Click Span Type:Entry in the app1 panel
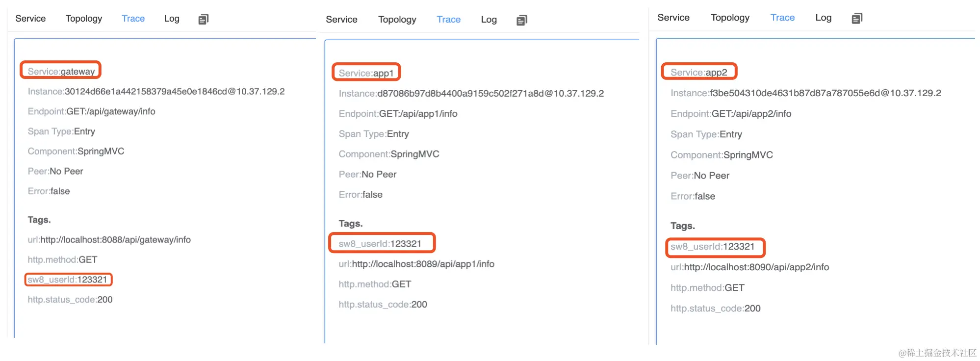This screenshot has width=980, height=361. pos(374,134)
